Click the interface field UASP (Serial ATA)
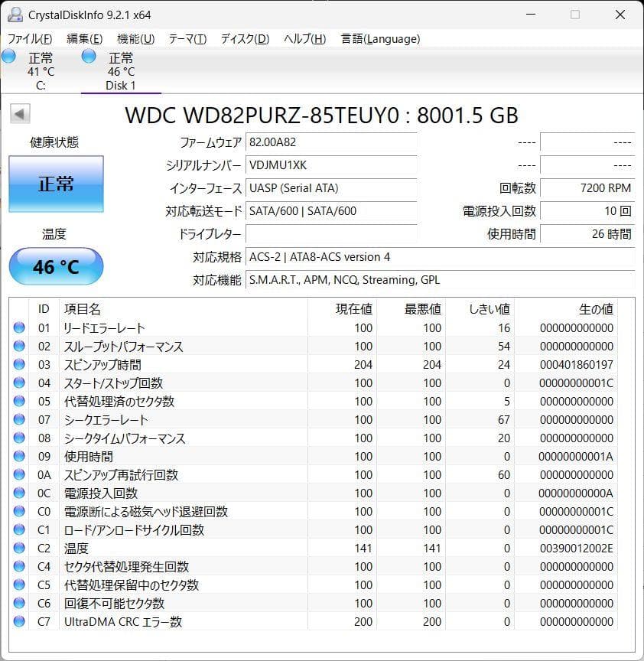Image resolution: width=644 pixels, height=661 pixels. pyautogui.click(x=331, y=188)
